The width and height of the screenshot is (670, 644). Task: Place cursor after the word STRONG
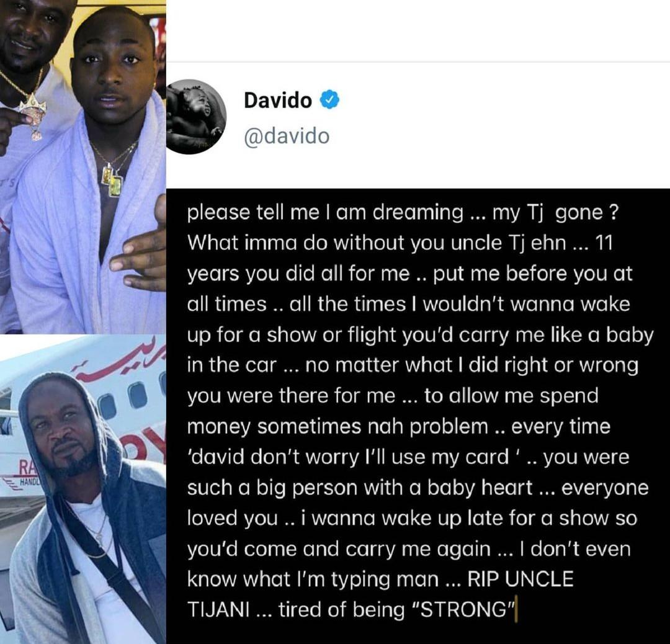tap(516, 610)
